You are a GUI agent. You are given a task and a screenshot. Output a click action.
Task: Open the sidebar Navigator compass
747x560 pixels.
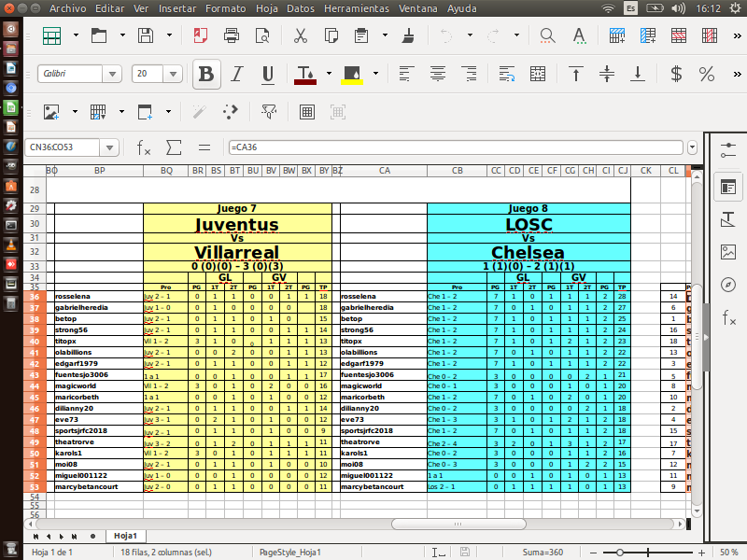tap(728, 285)
